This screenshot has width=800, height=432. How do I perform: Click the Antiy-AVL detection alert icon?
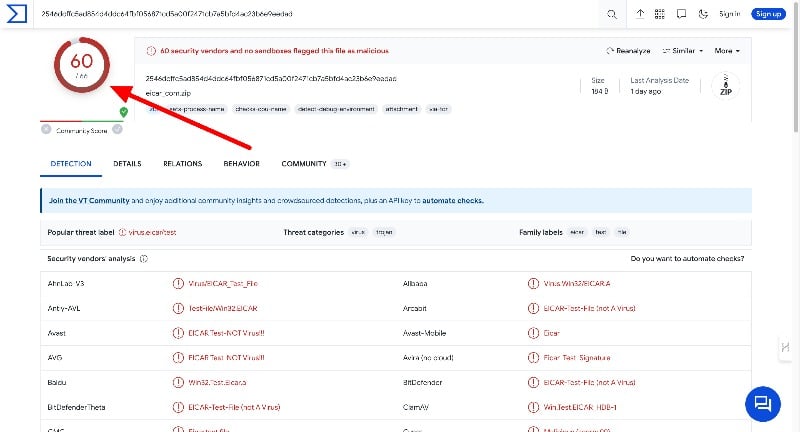point(178,308)
